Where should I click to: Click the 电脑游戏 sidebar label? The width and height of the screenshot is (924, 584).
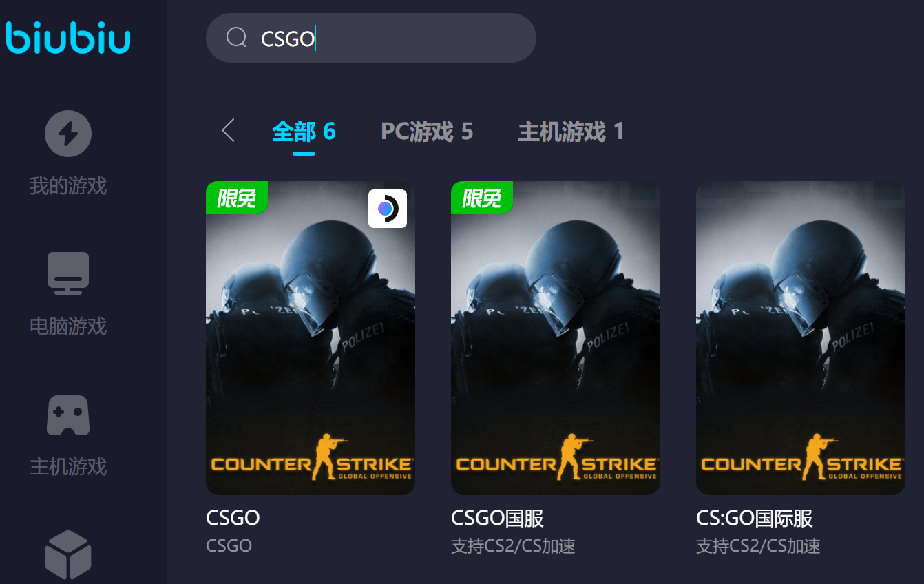tap(68, 326)
